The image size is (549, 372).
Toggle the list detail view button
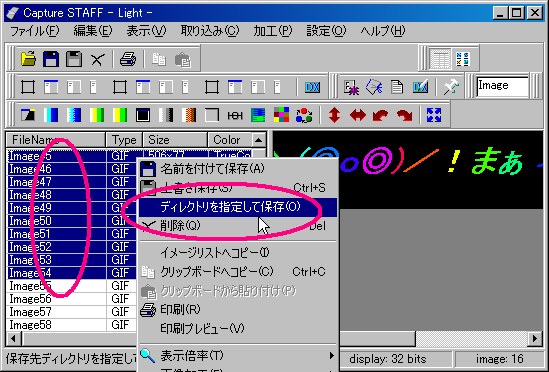coord(440,59)
